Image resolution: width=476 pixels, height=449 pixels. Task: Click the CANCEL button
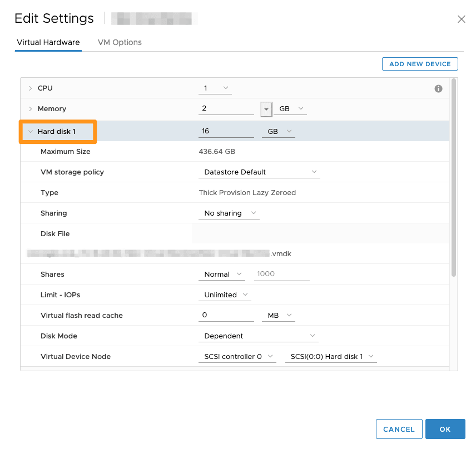click(399, 429)
